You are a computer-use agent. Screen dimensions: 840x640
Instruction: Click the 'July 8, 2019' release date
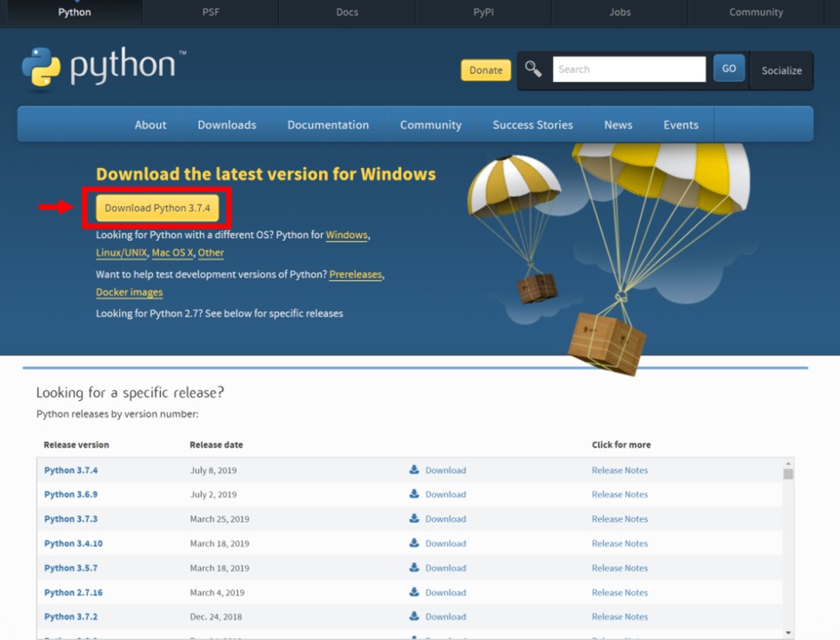(213, 470)
